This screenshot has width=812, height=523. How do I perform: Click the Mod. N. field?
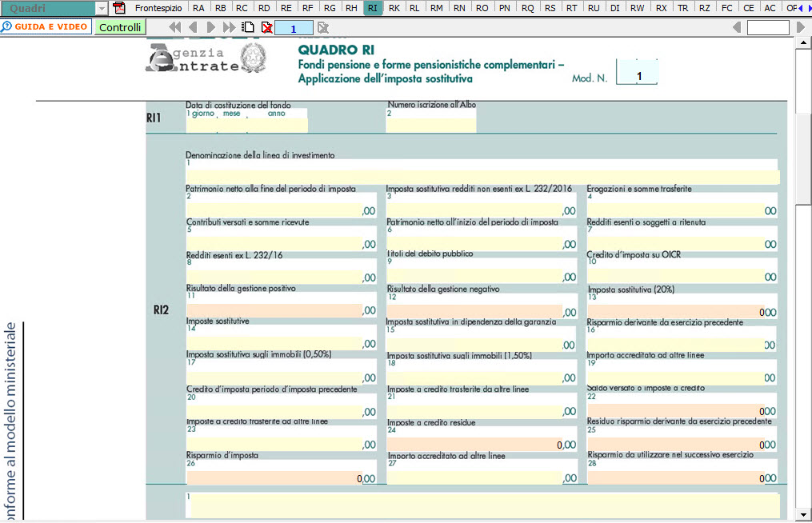[637, 72]
